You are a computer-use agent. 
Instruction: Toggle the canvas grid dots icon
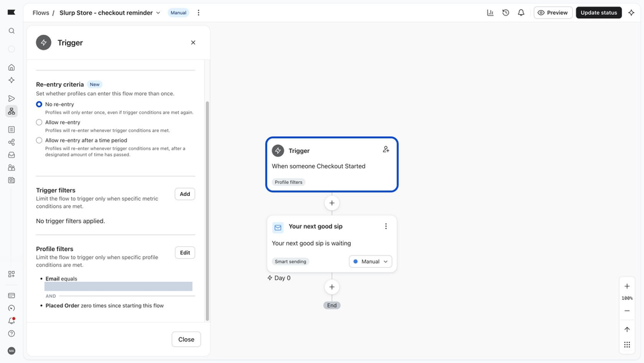627,344
